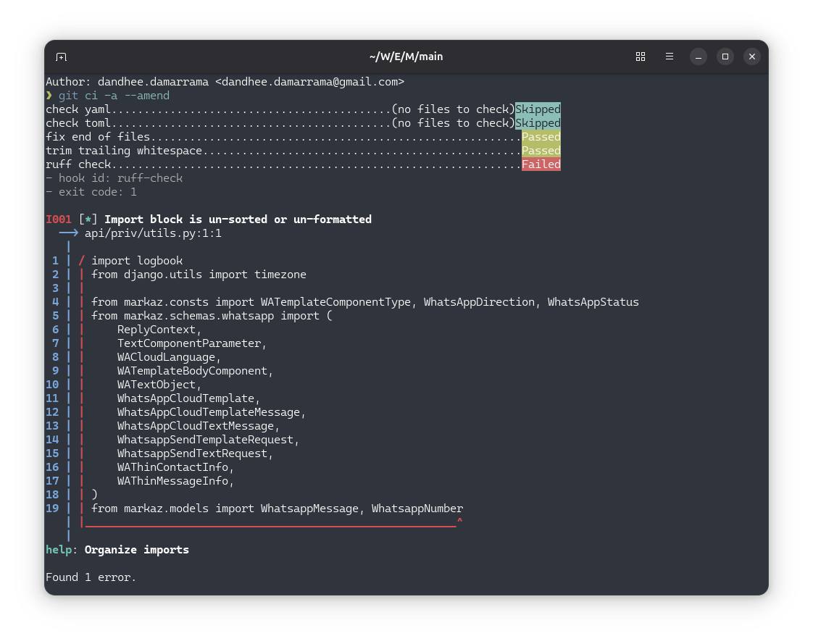The height and width of the screenshot is (644, 813).
Task: Click Passed status for fix end of files
Action: coord(541,137)
